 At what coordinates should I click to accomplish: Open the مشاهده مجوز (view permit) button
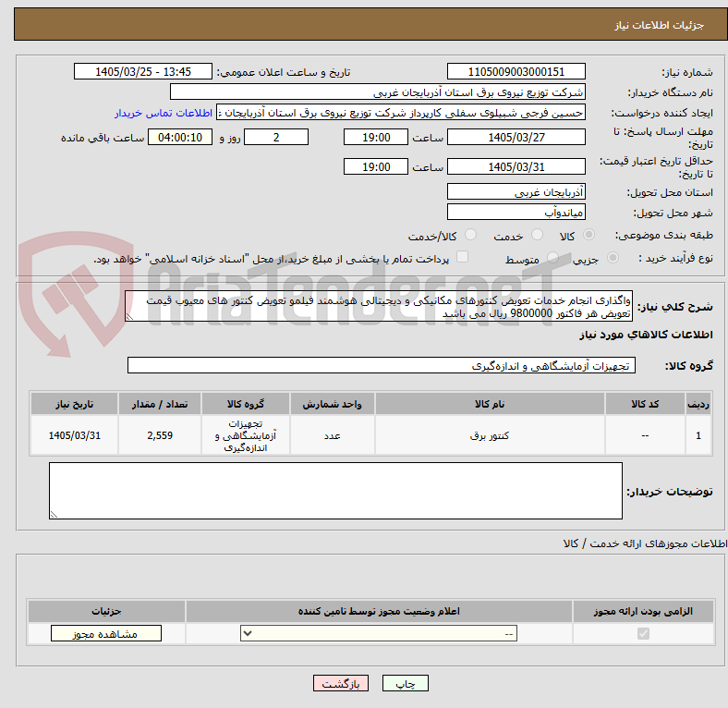[x=106, y=634]
